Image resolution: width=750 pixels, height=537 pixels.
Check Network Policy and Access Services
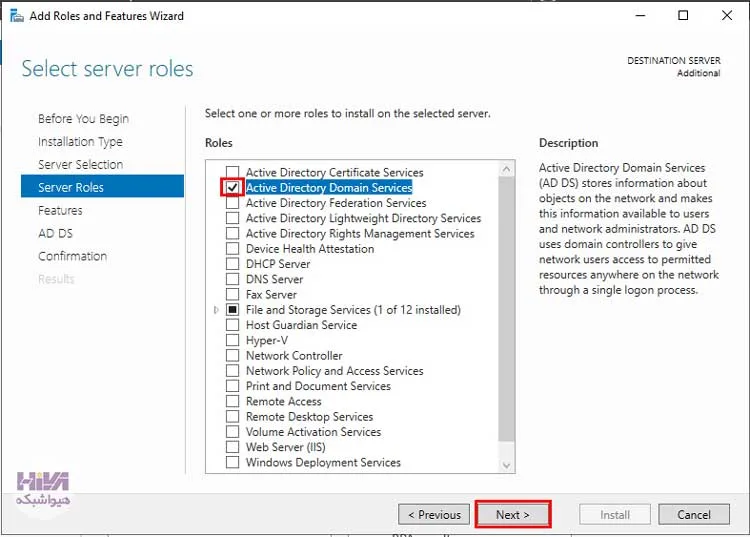[x=232, y=371]
